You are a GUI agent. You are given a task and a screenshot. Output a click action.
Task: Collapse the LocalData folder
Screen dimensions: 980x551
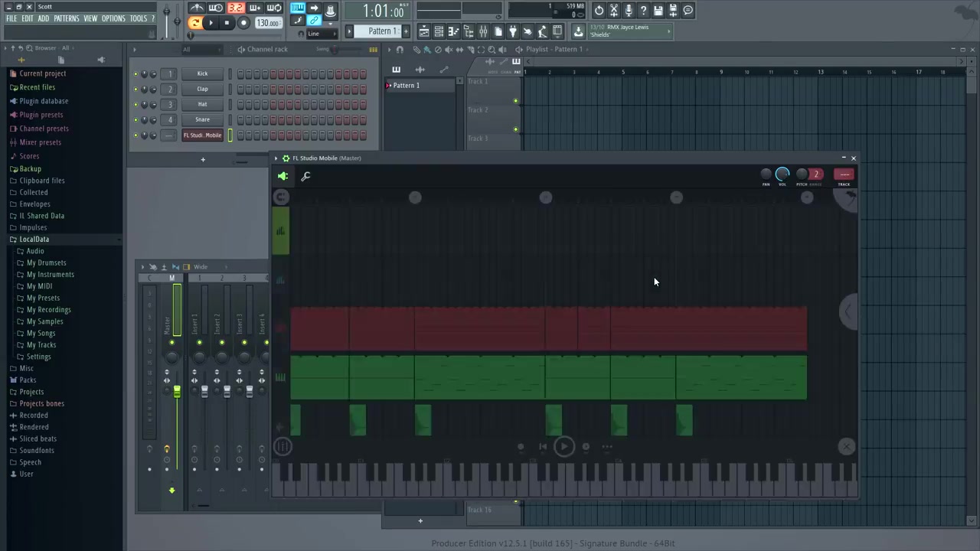34,240
